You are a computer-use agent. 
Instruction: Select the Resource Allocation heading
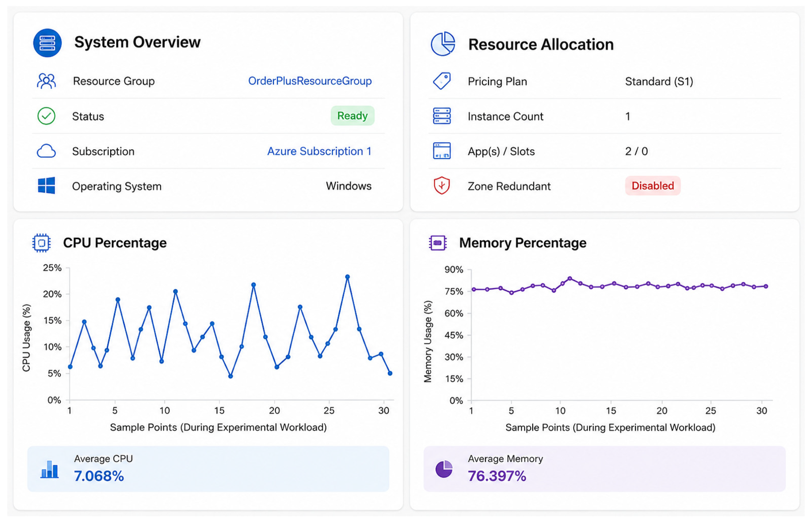(x=541, y=44)
